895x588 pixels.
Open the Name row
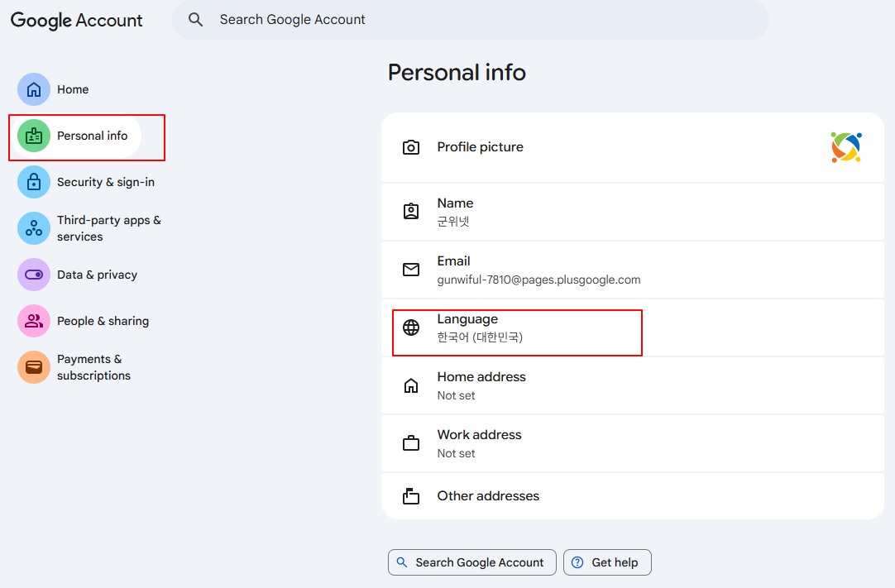pyautogui.click(x=632, y=212)
